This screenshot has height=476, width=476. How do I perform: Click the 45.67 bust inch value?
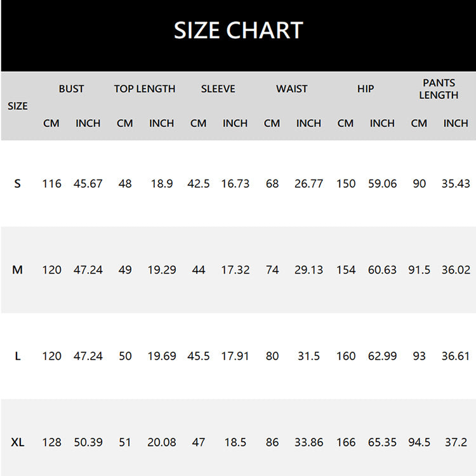click(x=88, y=183)
